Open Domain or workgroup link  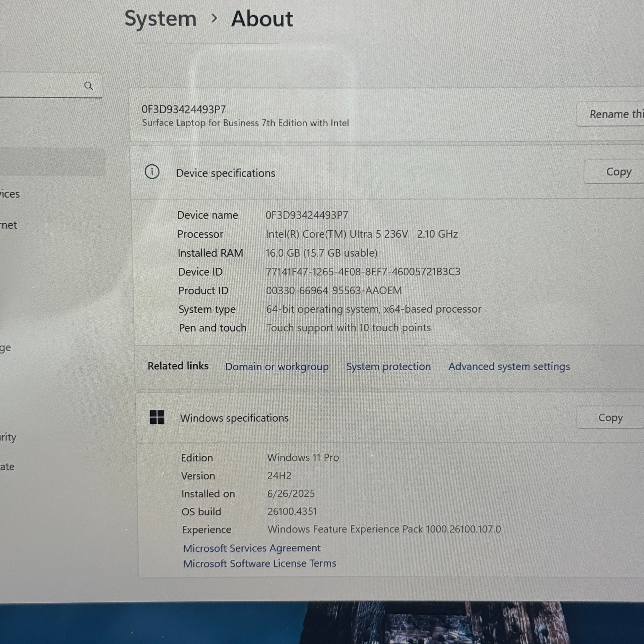click(x=277, y=367)
